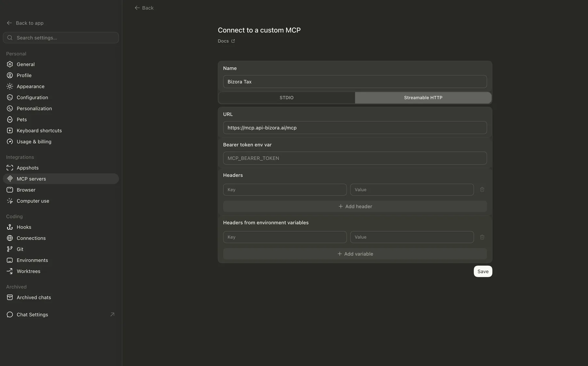Go Back from custom MCP form
The image size is (588, 366).
pos(144,8)
